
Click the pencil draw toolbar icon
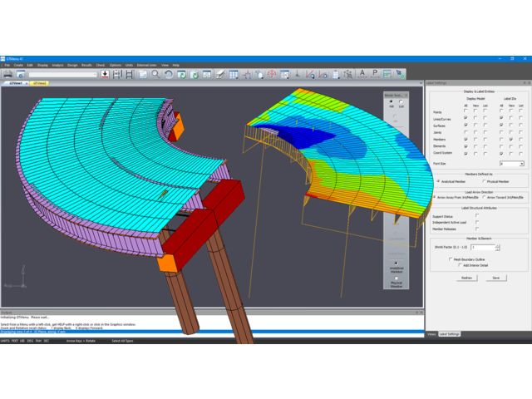(220, 74)
